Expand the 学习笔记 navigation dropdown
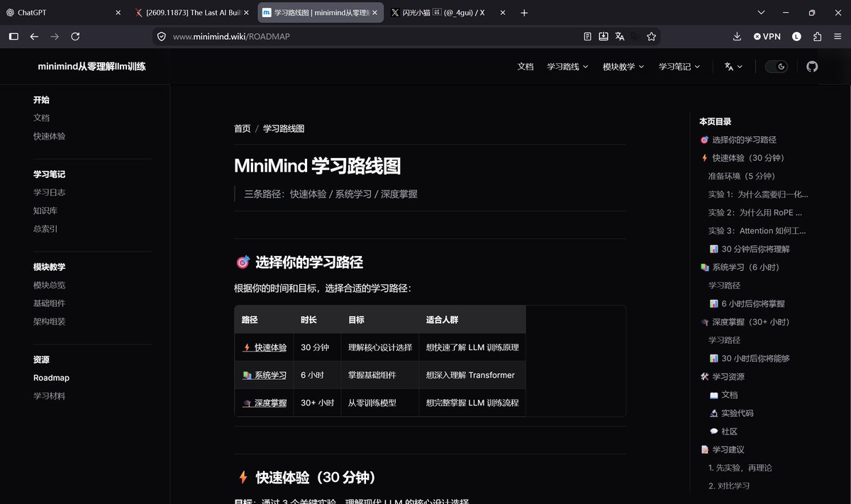851x504 pixels. click(679, 67)
